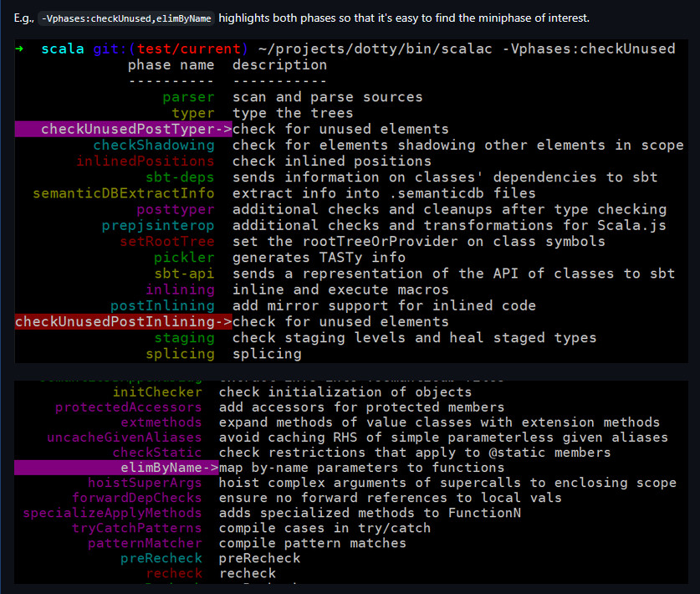Click the "semanticDBExtractInfo" phase name
700x594 pixels.
123,193
